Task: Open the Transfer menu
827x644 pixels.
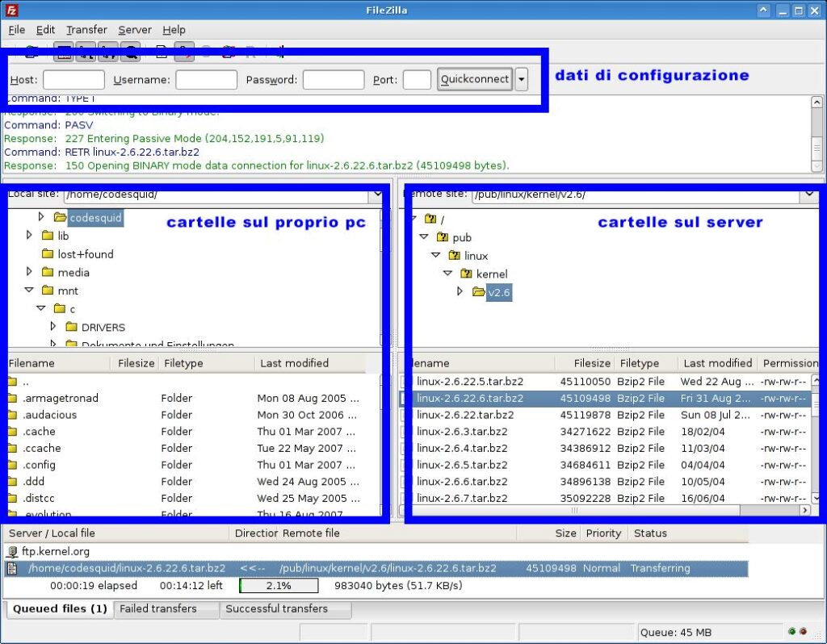Action: (x=86, y=30)
